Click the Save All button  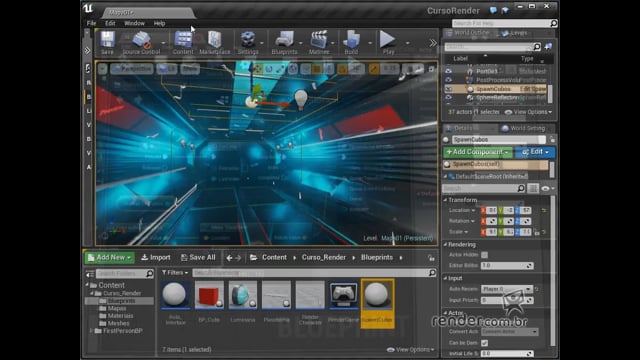click(198, 258)
